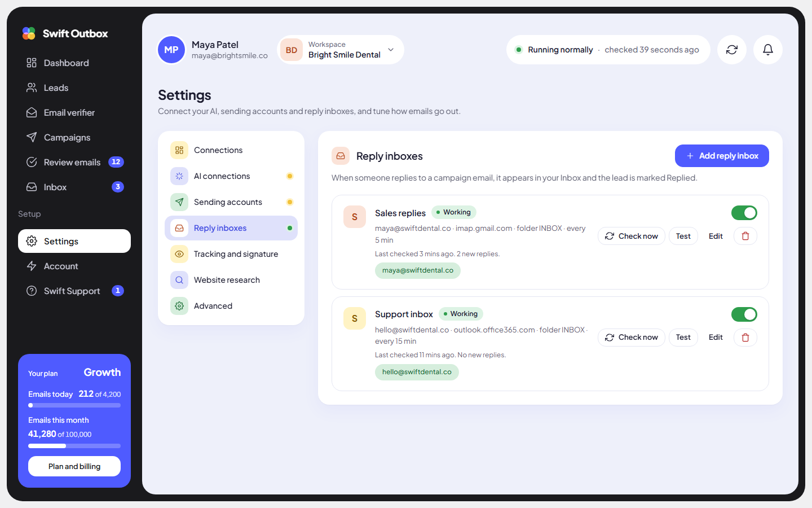
Task: Toggle off the Support inbox
Action: [744, 314]
